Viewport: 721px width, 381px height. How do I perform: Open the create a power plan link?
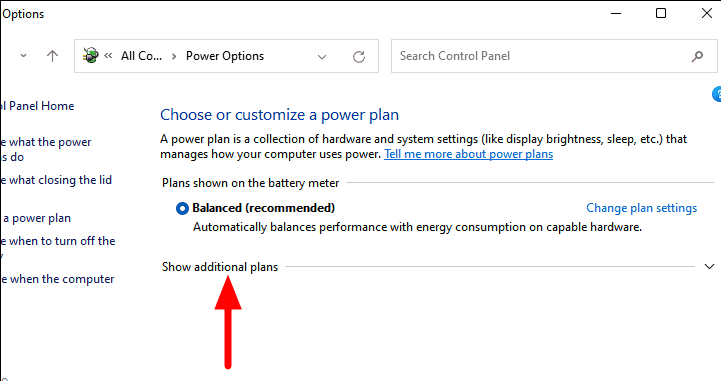(x=35, y=218)
